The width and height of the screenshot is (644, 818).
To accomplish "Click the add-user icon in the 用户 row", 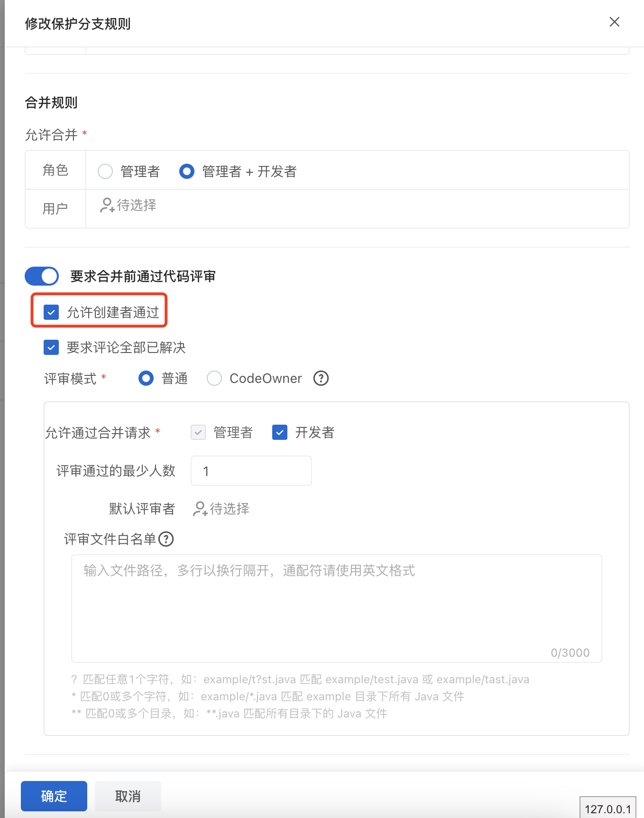I will coord(107,205).
